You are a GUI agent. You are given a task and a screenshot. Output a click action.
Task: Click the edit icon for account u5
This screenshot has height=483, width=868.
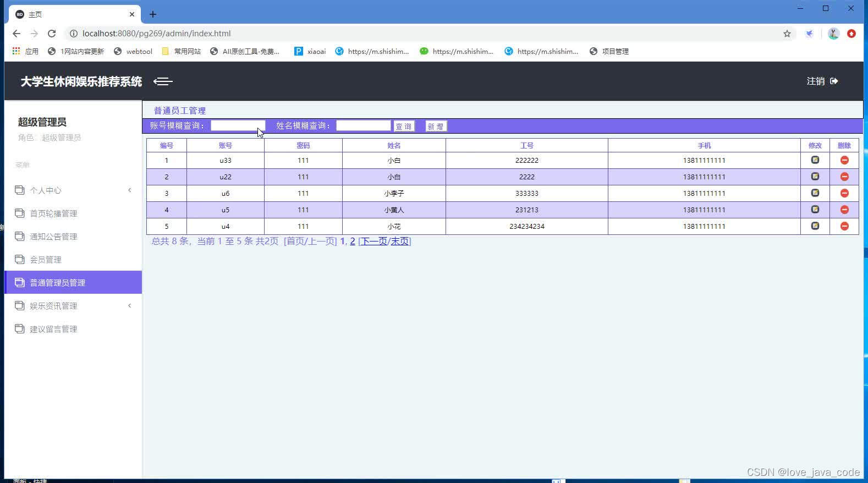coord(815,210)
